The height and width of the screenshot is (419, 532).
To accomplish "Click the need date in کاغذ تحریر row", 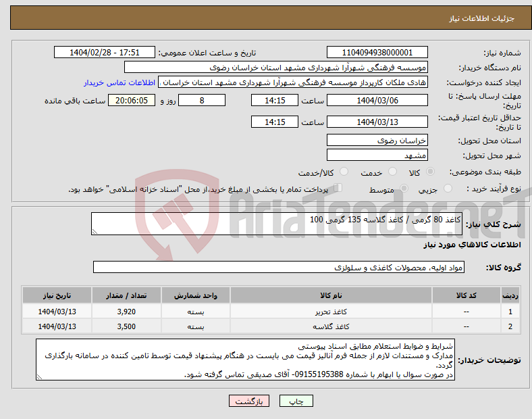I will tap(57, 312).
